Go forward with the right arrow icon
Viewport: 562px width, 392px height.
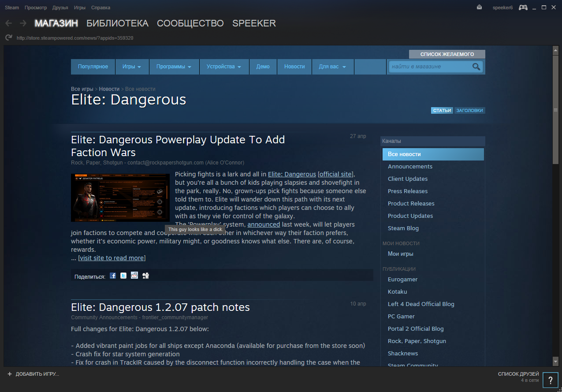[x=23, y=23]
